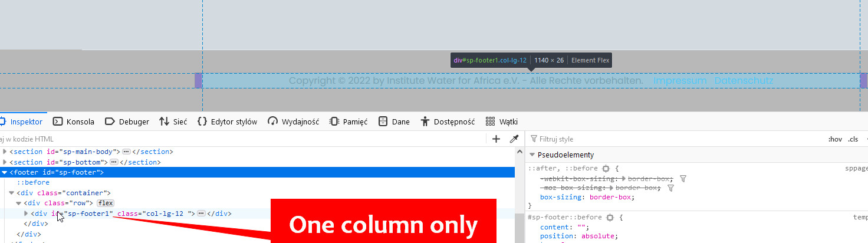Open the Edytor stylów tab

coord(227,121)
